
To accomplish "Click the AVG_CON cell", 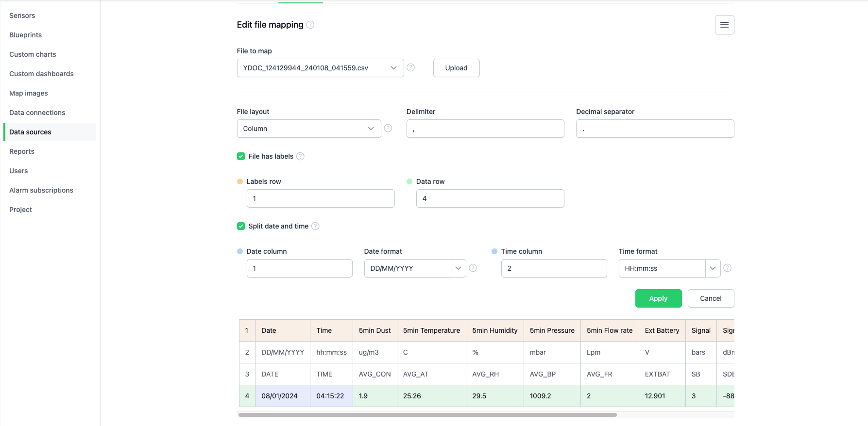I will 375,374.
